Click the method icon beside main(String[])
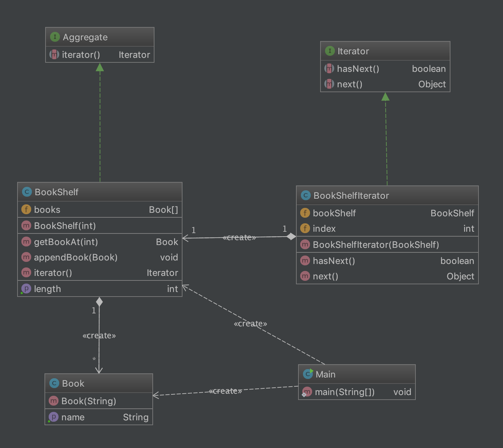 (x=307, y=392)
